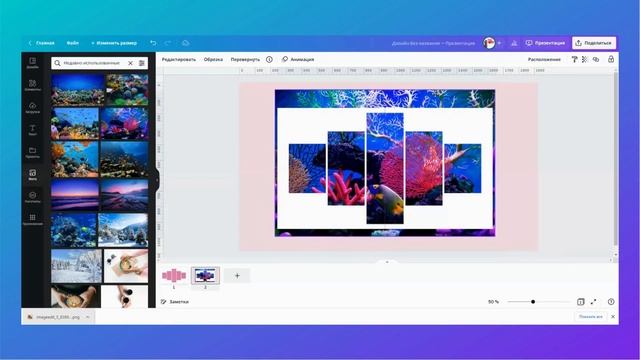Click the photo search input field
Viewport: 640px width, 360px height.
(92, 63)
